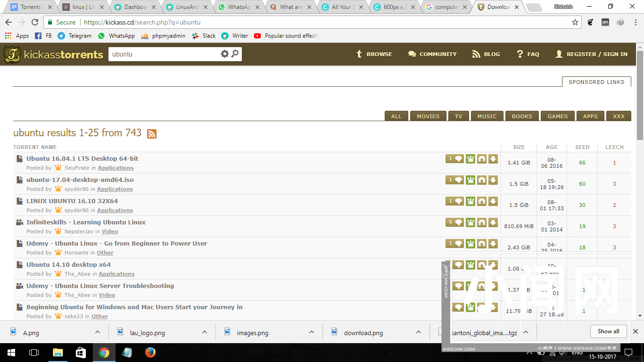Image resolution: width=644 pixels, height=362 pixels.
Task: Open File Explorer from the taskbar
Action: (58, 352)
